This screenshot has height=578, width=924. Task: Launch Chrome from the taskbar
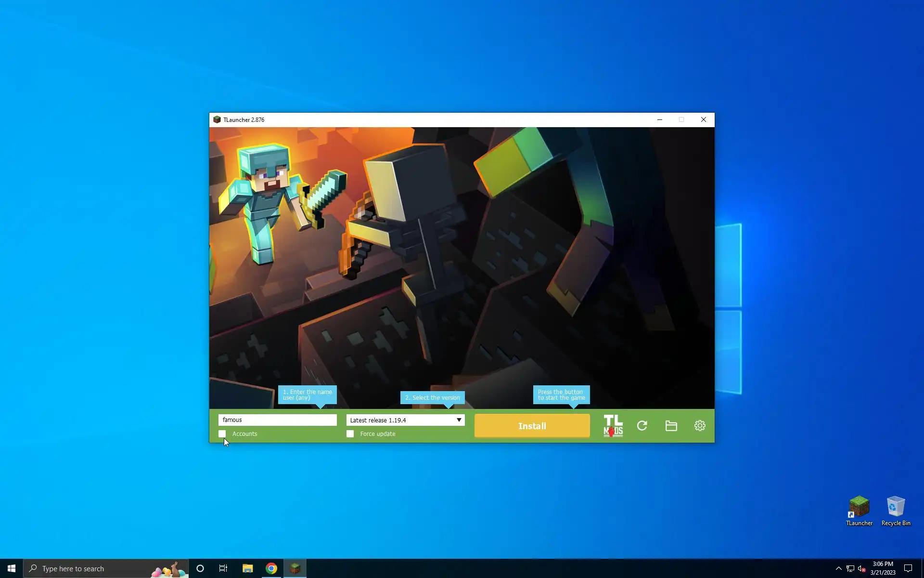point(271,568)
